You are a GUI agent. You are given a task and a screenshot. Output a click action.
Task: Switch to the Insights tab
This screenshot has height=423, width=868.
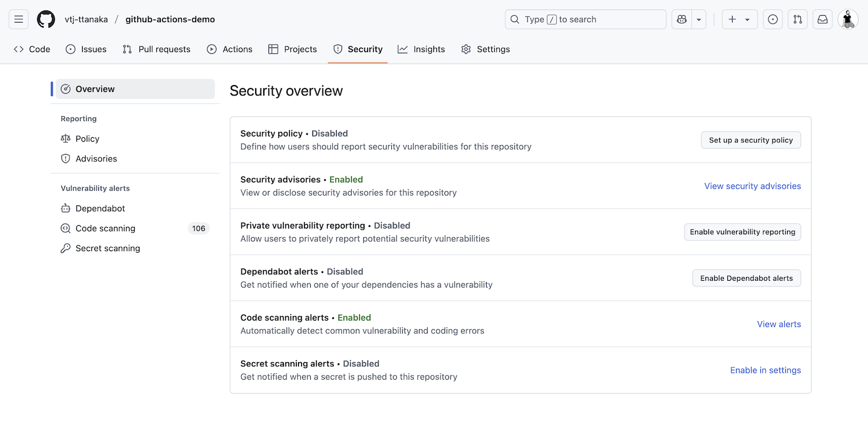pyautogui.click(x=421, y=49)
